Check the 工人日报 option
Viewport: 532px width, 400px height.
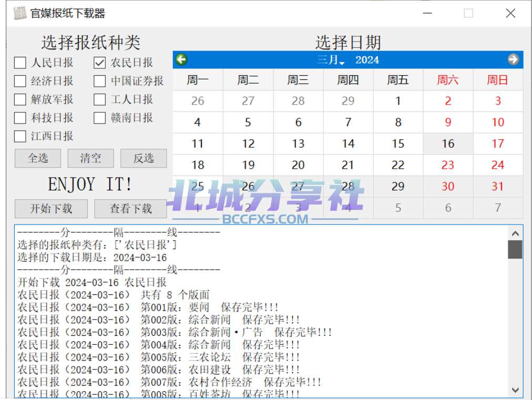[99, 99]
